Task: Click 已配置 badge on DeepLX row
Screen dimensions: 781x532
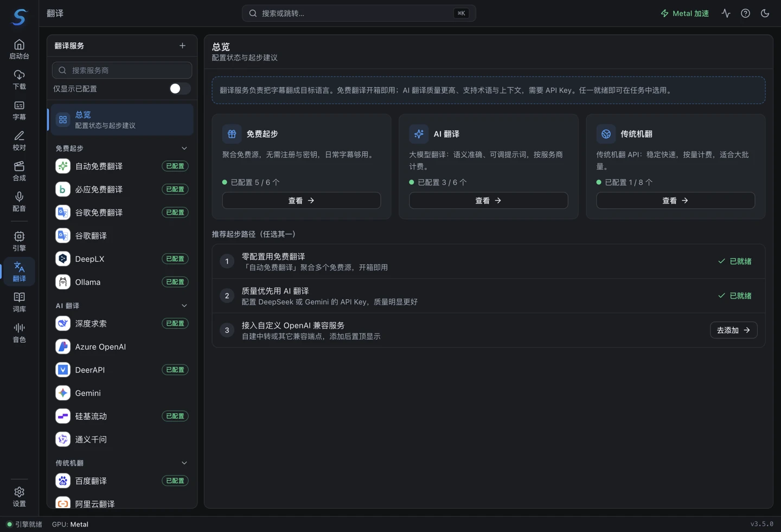Action: [x=175, y=259]
